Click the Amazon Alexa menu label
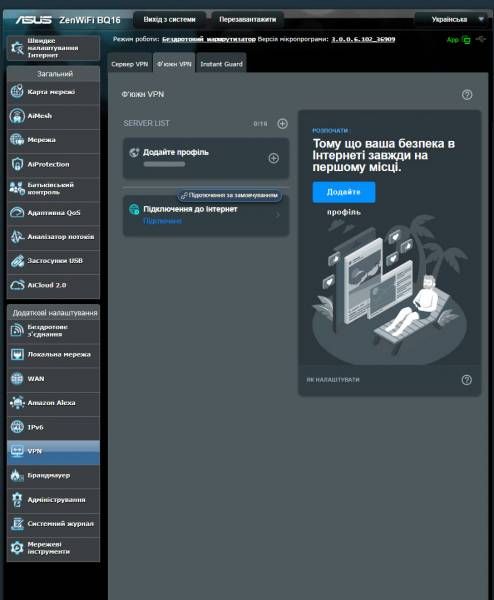 coord(51,403)
